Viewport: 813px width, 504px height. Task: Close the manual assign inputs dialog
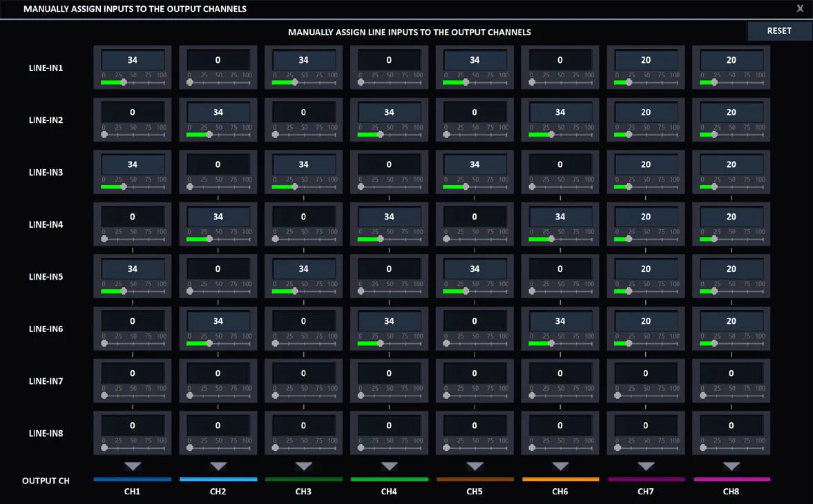(x=800, y=8)
